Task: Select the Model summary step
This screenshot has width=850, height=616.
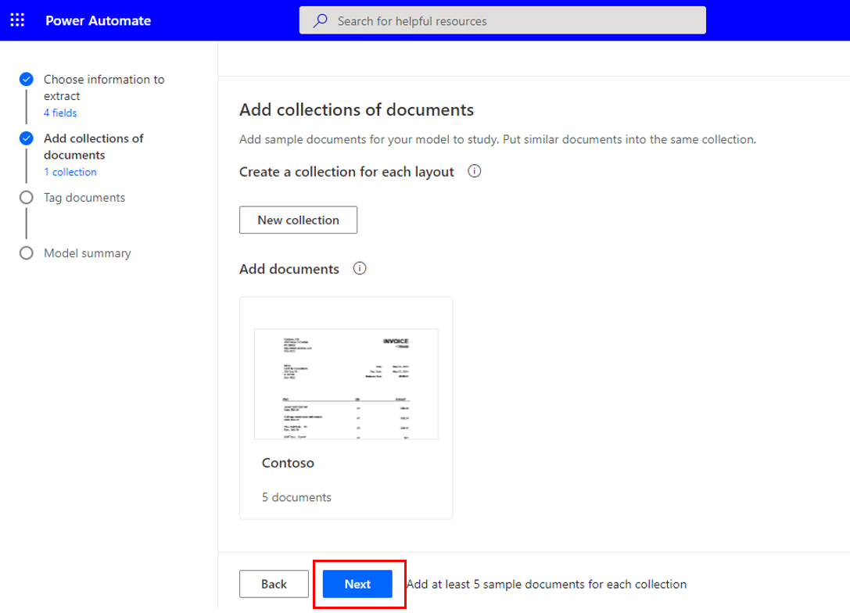Action: 86,252
